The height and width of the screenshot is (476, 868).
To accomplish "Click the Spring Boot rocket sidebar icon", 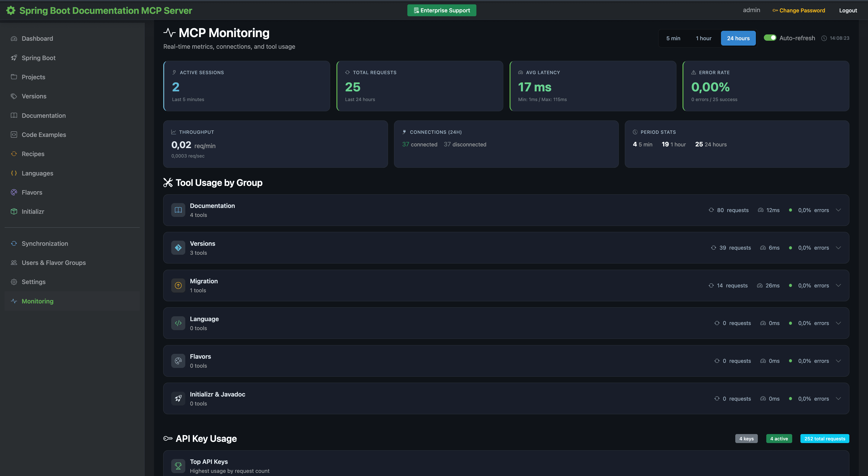I will pyautogui.click(x=14, y=58).
